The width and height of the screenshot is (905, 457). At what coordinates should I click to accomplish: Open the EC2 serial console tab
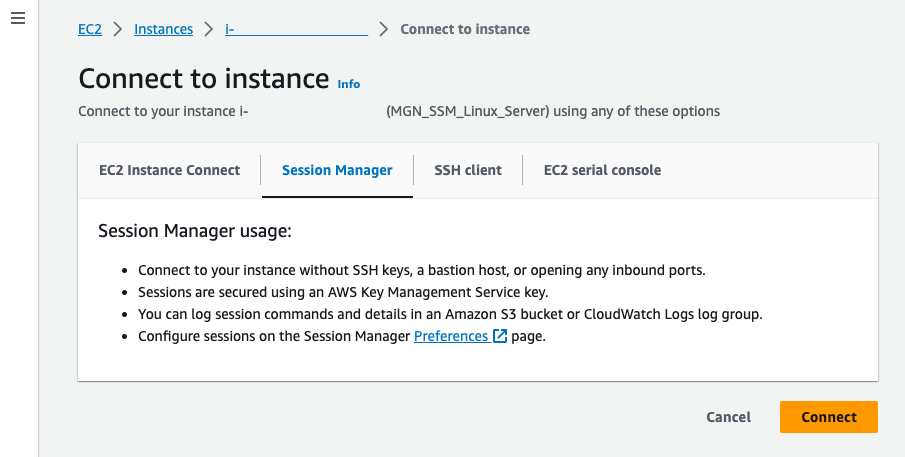click(603, 170)
